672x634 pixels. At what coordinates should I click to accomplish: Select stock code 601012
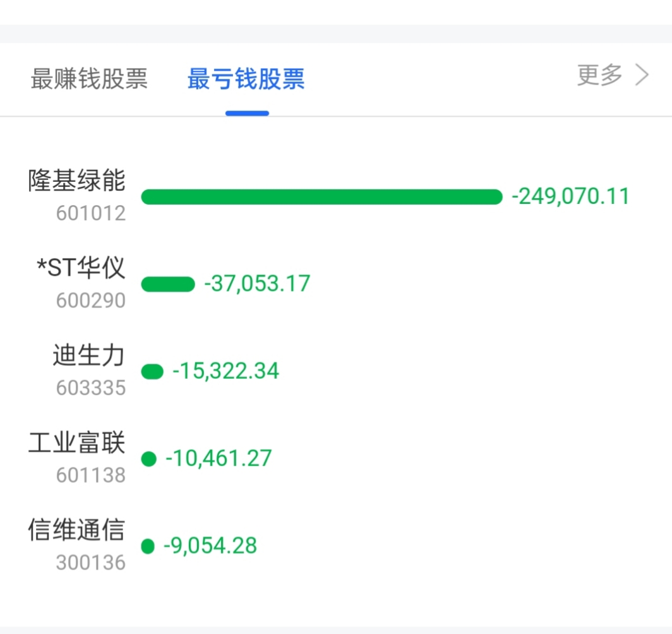tap(91, 213)
